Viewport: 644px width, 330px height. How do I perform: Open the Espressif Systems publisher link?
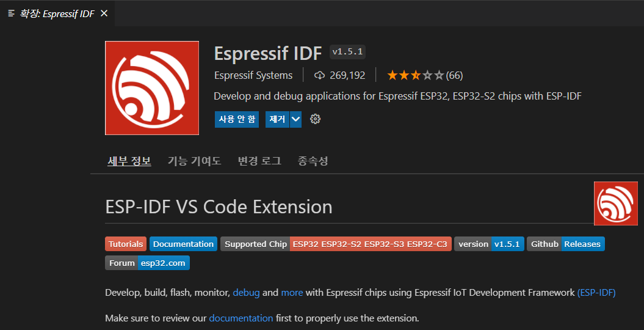pyautogui.click(x=253, y=75)
